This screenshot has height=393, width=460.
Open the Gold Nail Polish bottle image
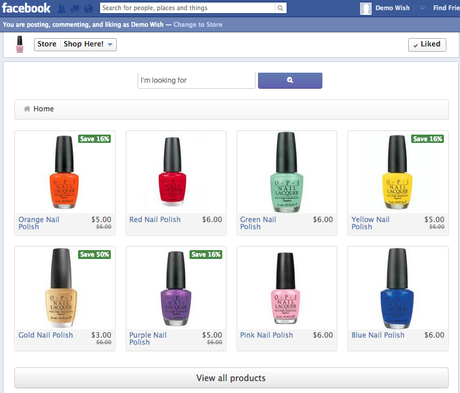[x=61, y=288]
